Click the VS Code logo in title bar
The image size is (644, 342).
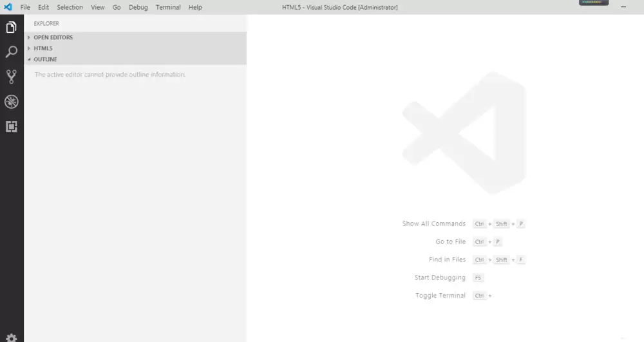coord(8,7)
